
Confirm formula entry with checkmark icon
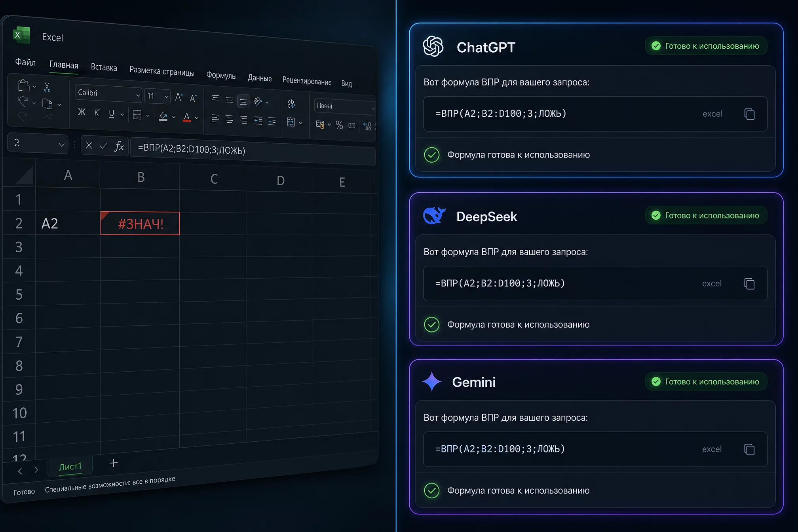point(103,146)
